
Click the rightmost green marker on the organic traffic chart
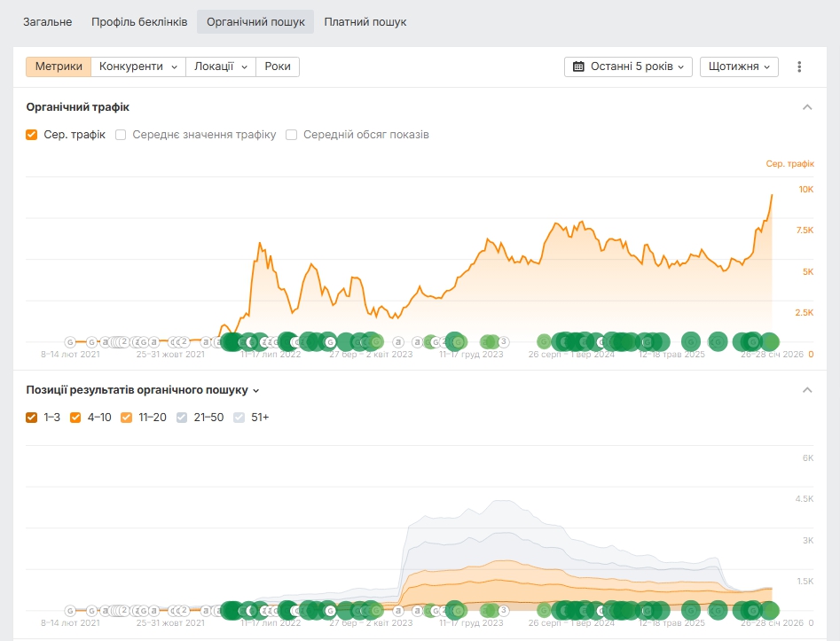tap(769, 341)
